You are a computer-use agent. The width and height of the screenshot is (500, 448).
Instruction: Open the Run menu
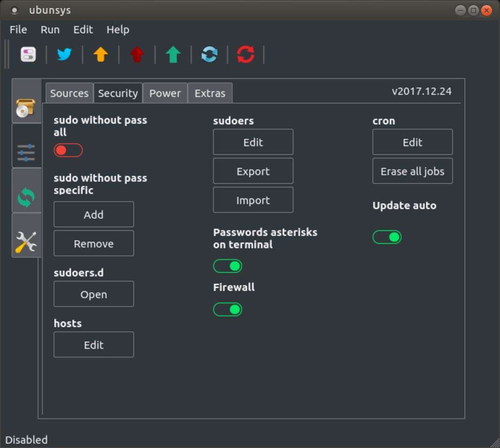tap(50, 29)
